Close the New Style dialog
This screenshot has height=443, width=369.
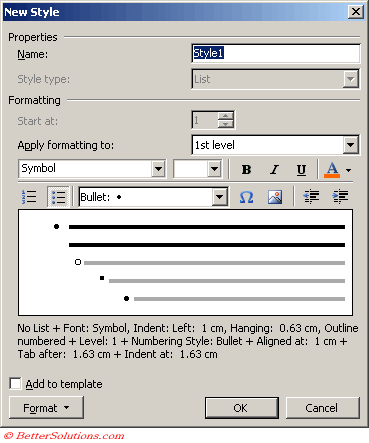(356, 12)
